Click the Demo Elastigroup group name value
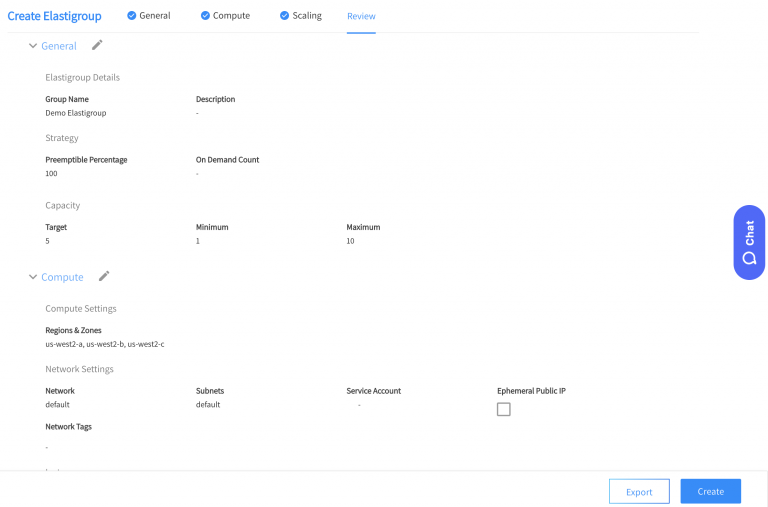The height and width of the screenshot is (507, 768). pos(76,113)
